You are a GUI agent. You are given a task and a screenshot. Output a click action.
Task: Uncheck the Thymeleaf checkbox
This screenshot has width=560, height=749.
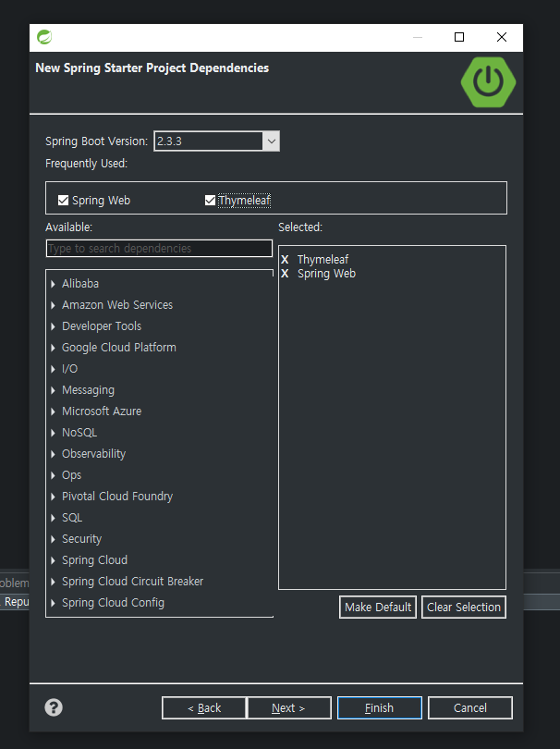tap(210, 200)
